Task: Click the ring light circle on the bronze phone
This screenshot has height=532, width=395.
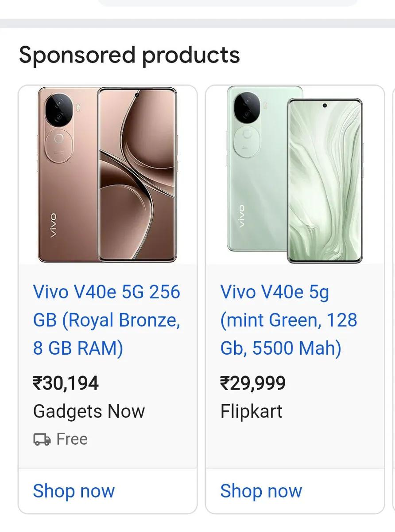Action: pos(58,139)
